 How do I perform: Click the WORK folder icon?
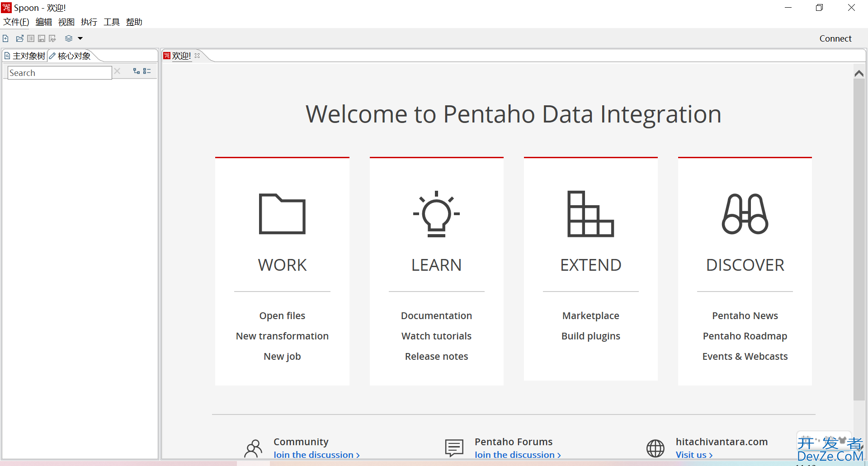282,214
